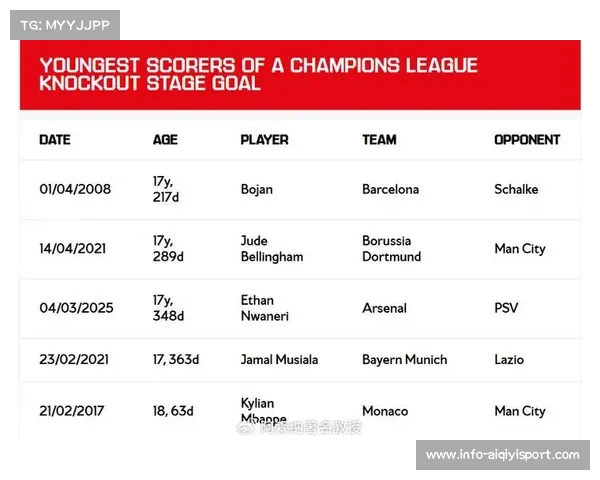This screenshot has height=480, width=600.
Task: Click the Weibo logo watermark icon
Action: (245, 428)
